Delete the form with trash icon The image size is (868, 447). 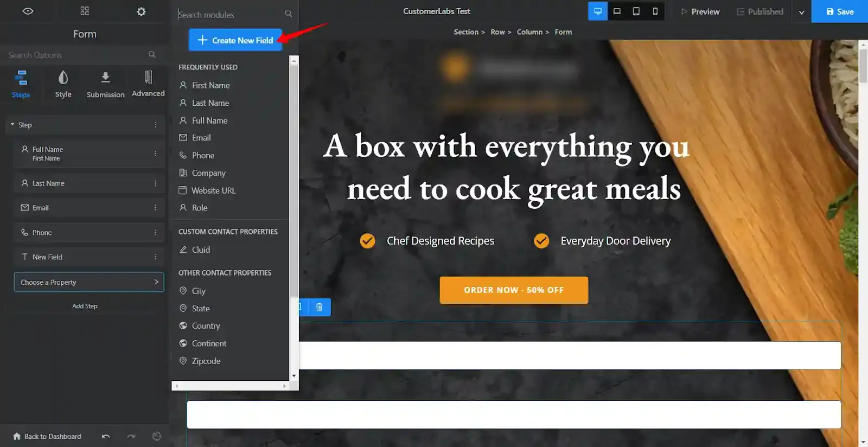coord(320,307)
